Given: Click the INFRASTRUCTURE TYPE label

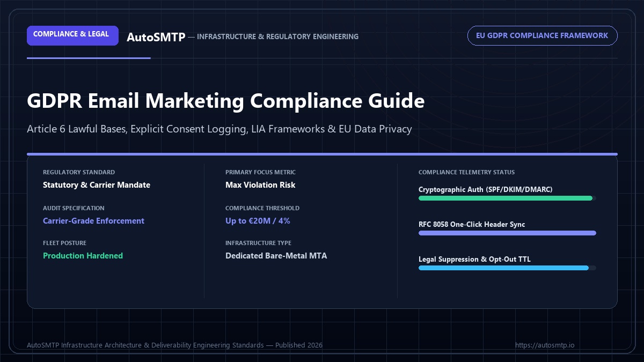Looking at the screenshot, I should 258,242.
